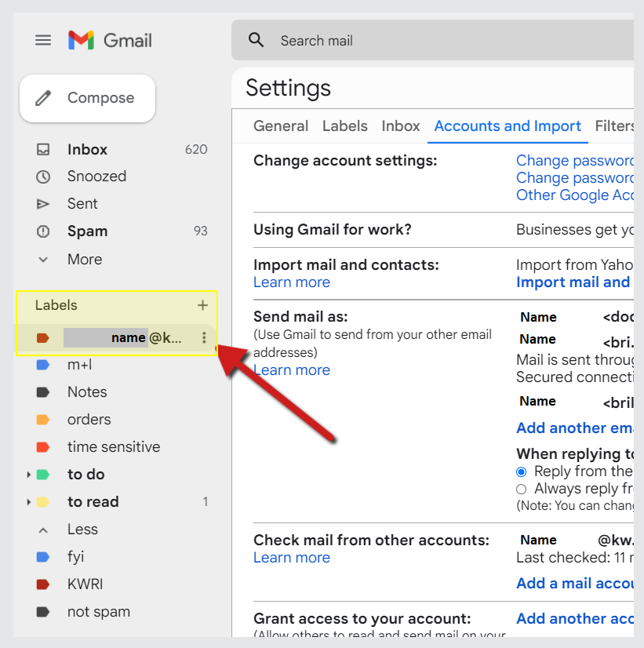Click the first Change password link
The height and width of the screenshot is (648, 644).
[575, 160]
